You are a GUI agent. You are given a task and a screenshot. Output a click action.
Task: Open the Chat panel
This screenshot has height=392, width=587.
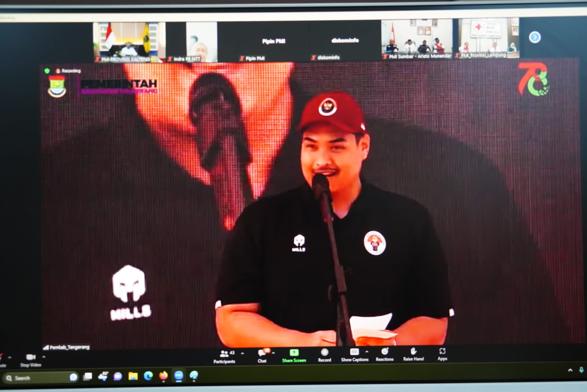pos(262,356)
